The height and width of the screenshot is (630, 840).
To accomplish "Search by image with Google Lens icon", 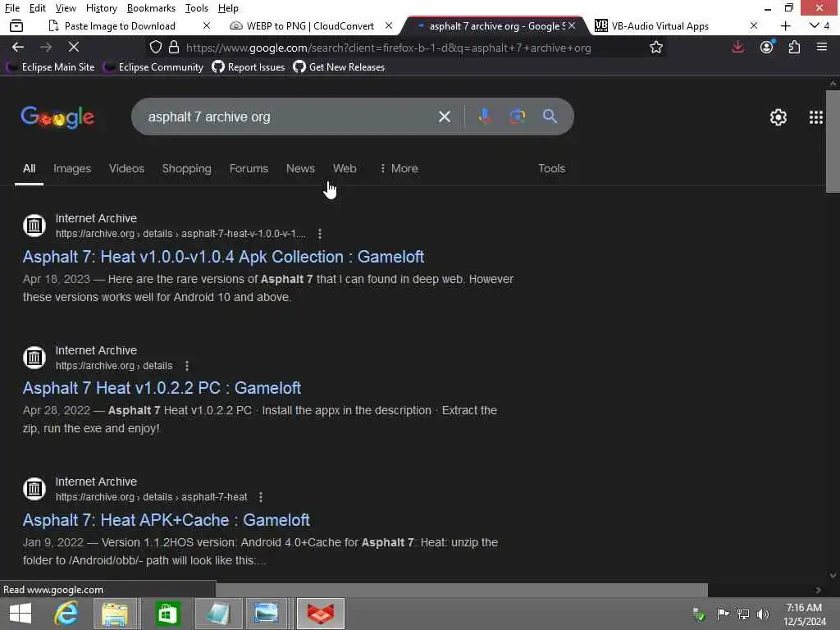I will pos(517,116).
